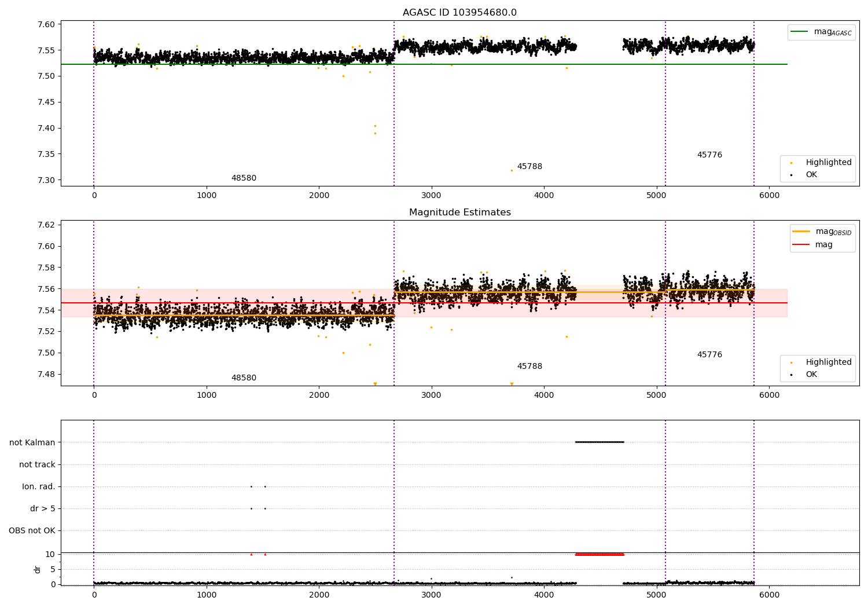Click the 7.62 tick on the middle plot
This screenshot has width=868, height=608.
tap(47, 225)
